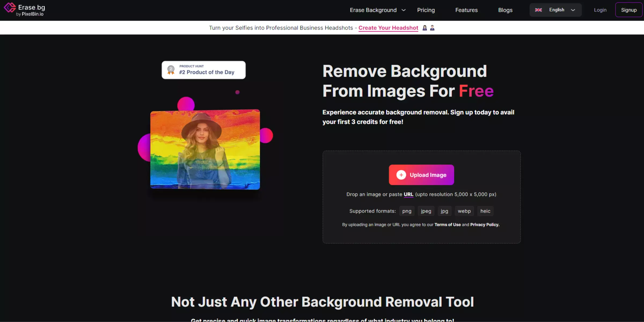644x322 pixels.
Task: Click the Upload Image button
Action: point(421,175)
